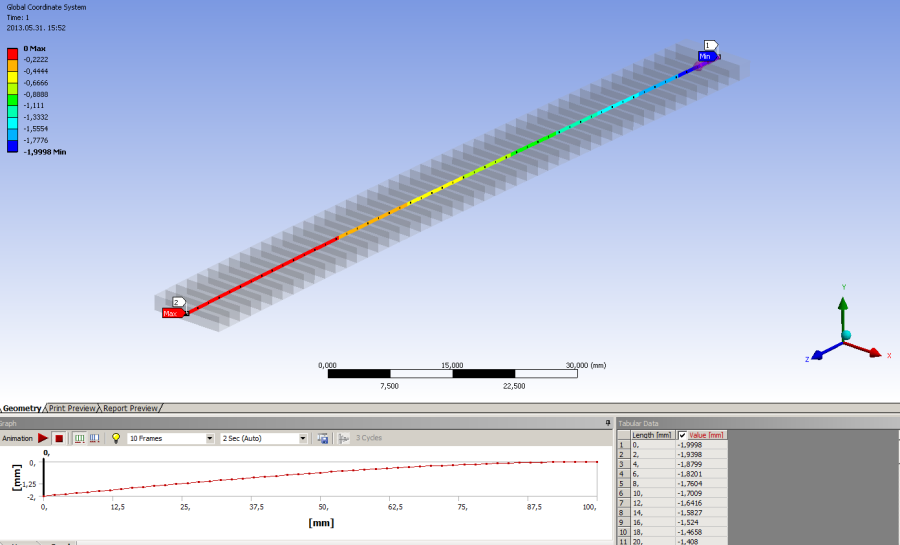
Task: Click path point label 1 flag
Action: pyautogui.click(x=711, y=45)
